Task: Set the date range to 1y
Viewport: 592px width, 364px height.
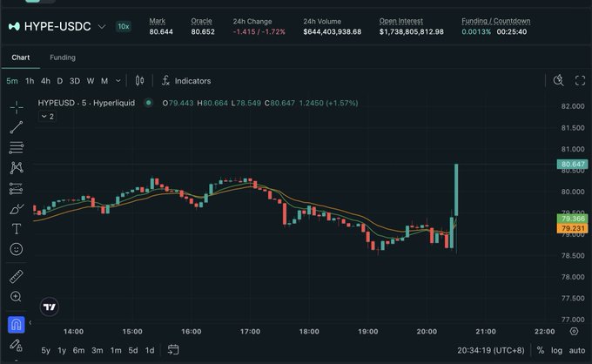Action: click(x=62, y=350)
